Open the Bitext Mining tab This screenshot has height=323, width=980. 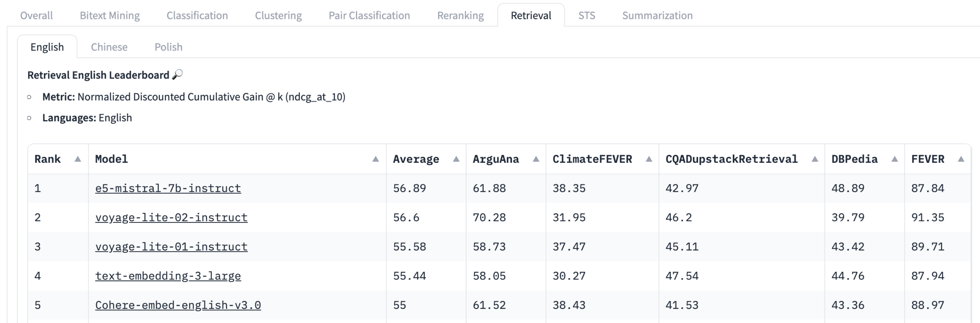tap(110, 16)
